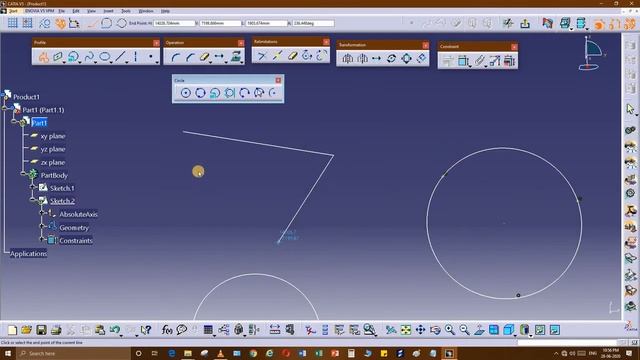Close the Circle floating toolbar
640x360 pixels.
[278, 80]
